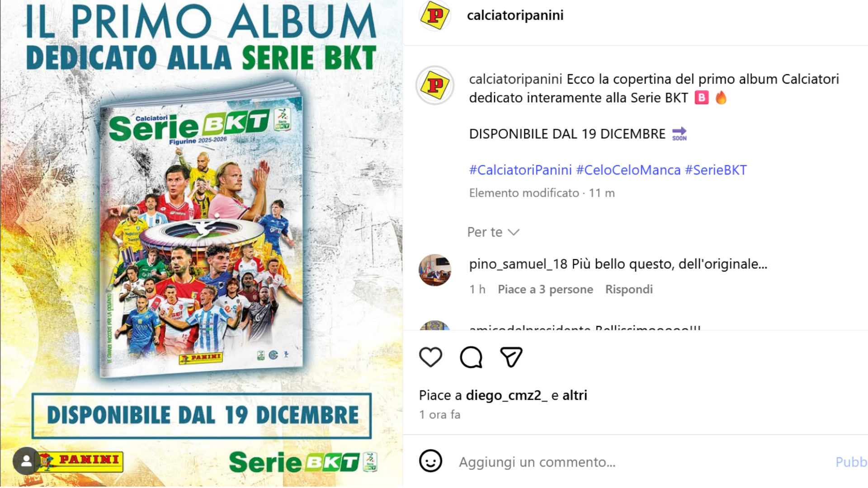Screen dimensions: 868x488
Task: Show other likers via altri
Action: coord(575,395)
